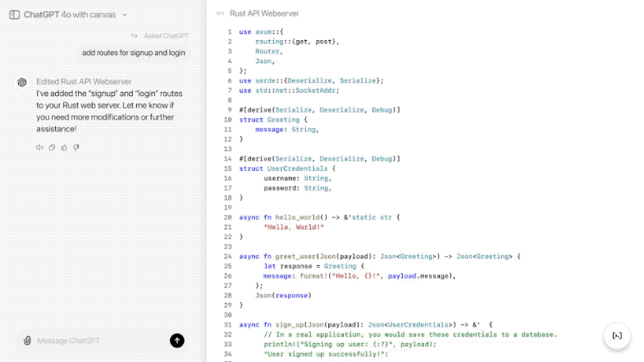This screenshot has height=362, width=644.
Task: Open the floating canvas code tools button
Action: (617, 336)
